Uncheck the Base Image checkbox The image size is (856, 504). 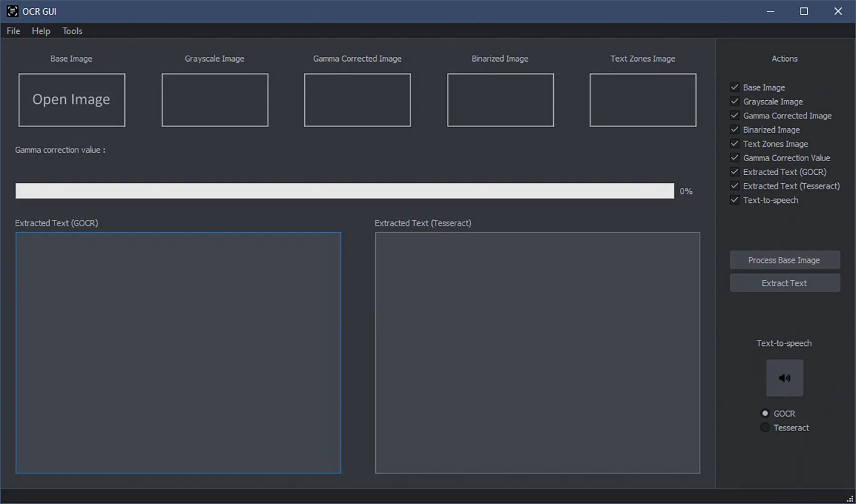click(x=735, y=87)
